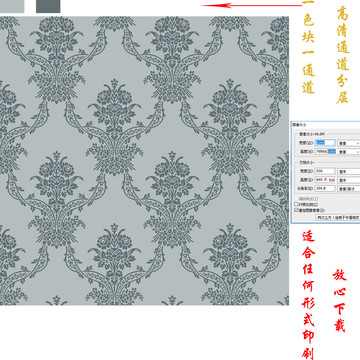Uncheck the resample image checkbox
The height and width of the screenshot is (360, 360).
click(296, 210)
